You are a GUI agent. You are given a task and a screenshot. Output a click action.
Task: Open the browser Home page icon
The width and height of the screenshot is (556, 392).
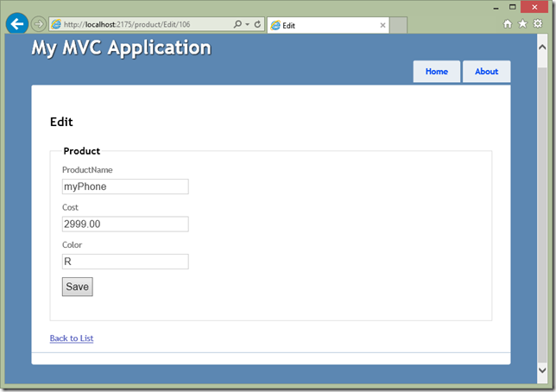tap(508, 24)
